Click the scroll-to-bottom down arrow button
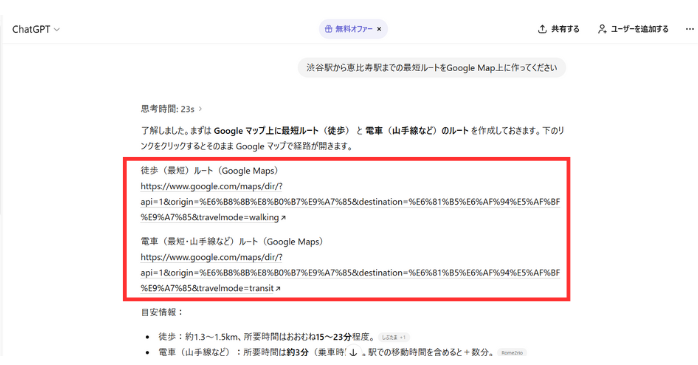Image resolution: width=698 pixels, height=365 pixels. [353, 353]
